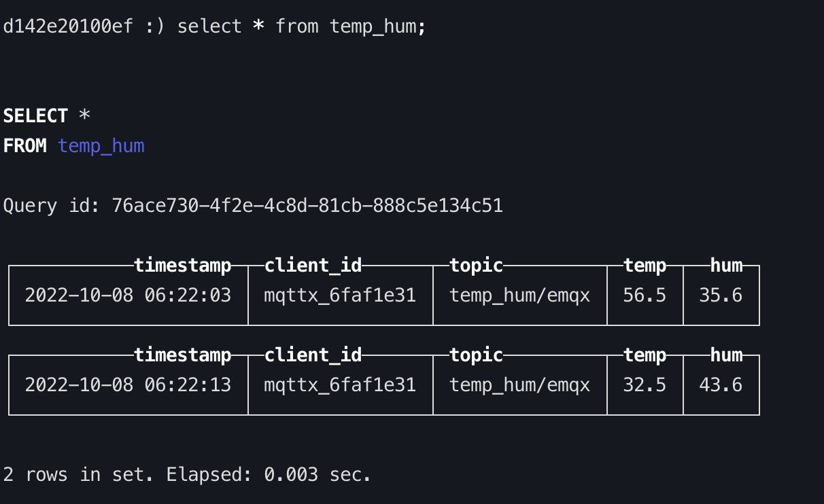Image resolution: width=824 pixels, height=504 pixels.
Task: Click mqttx_6faf1e31 in the 06:22:03 row
Action: pos(340,295)
